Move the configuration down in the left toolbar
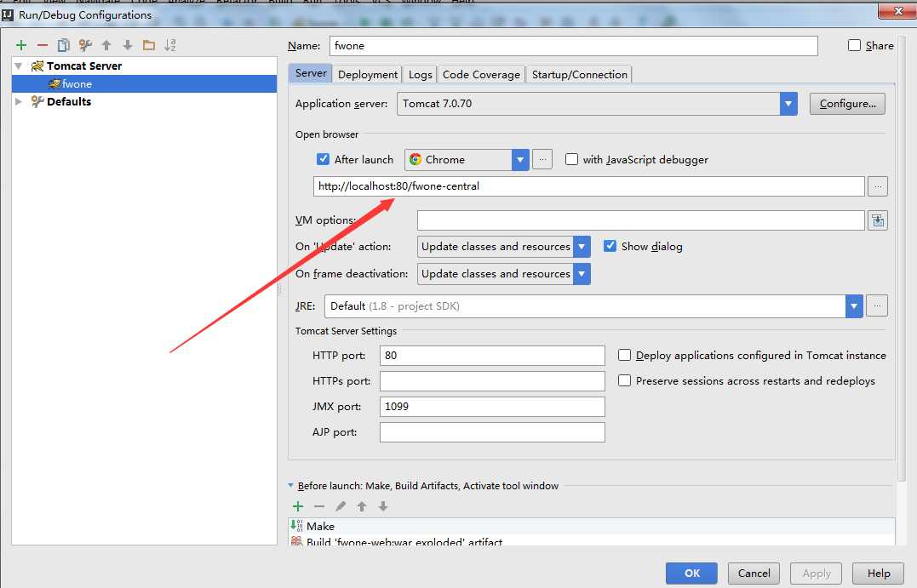 point(128,45)
